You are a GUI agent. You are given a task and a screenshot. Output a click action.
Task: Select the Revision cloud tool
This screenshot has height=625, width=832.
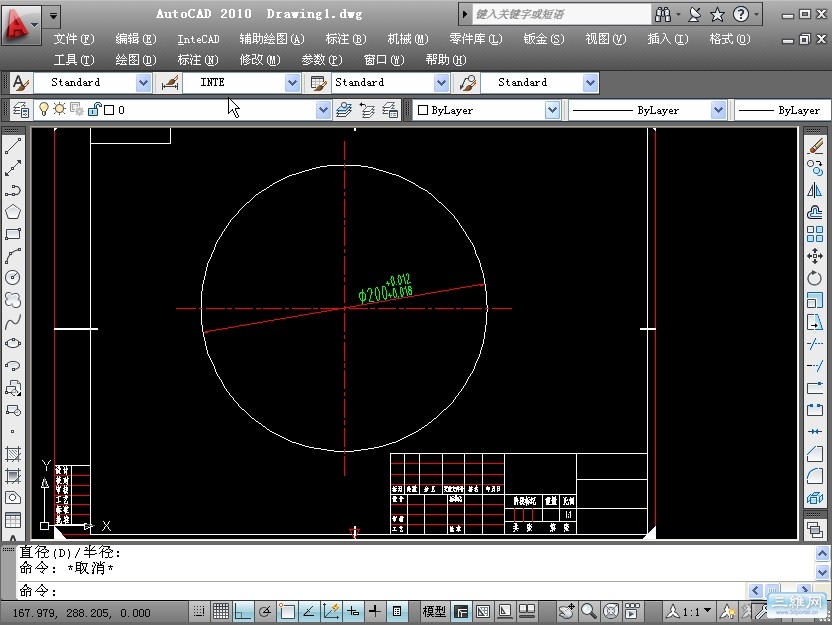pos(13,300)
